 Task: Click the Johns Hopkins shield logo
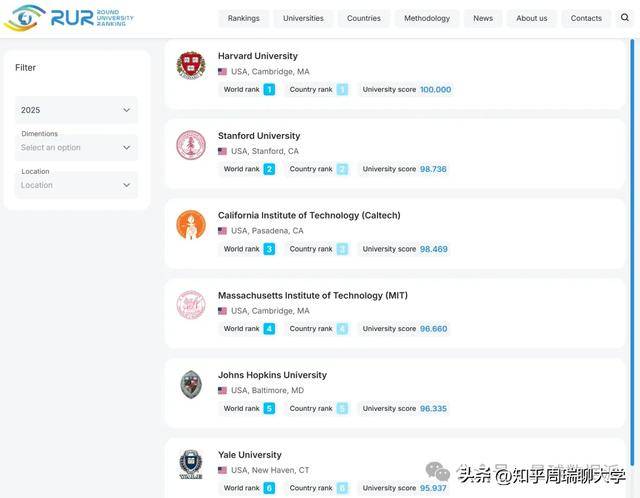190,385
